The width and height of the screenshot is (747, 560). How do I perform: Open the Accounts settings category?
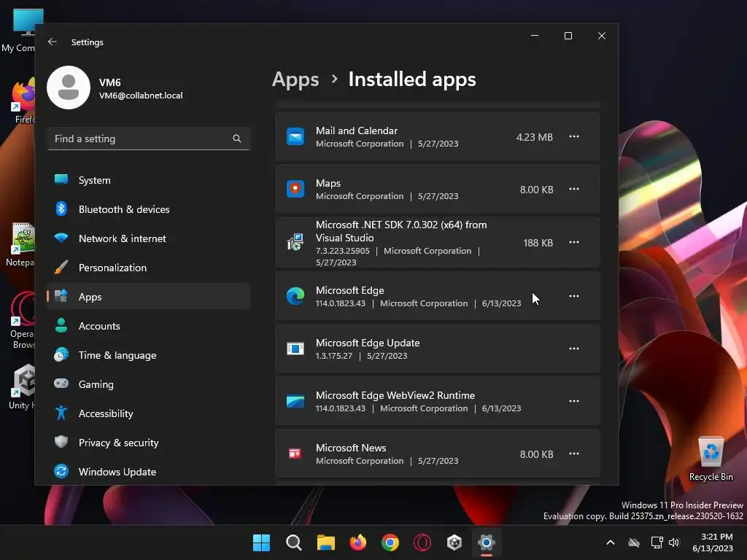[x=149, y=326]
